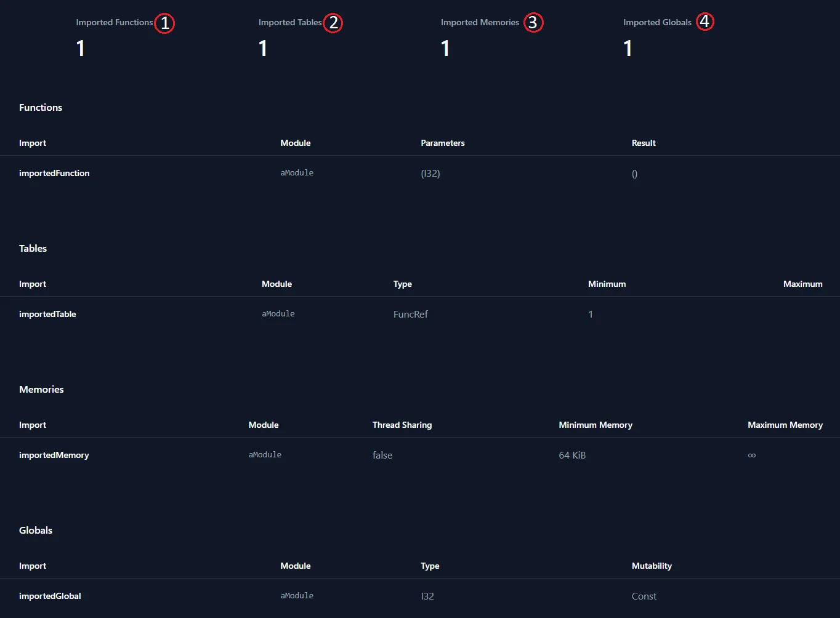Screen dimensions: 840x618
Task: Click the red circled number 2 marker
Action: point(333,23)
